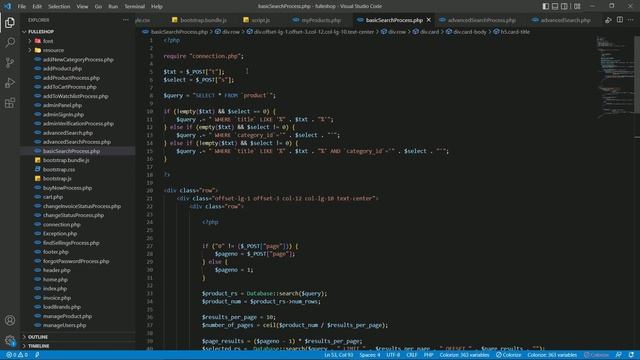This screenshot has width=640, height=360.
Task: Change language mode via PHP status
Action: pos(428,355)
